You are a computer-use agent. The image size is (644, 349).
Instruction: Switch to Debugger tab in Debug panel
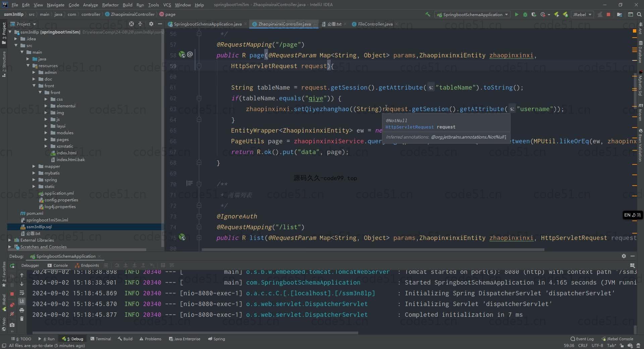30,265
